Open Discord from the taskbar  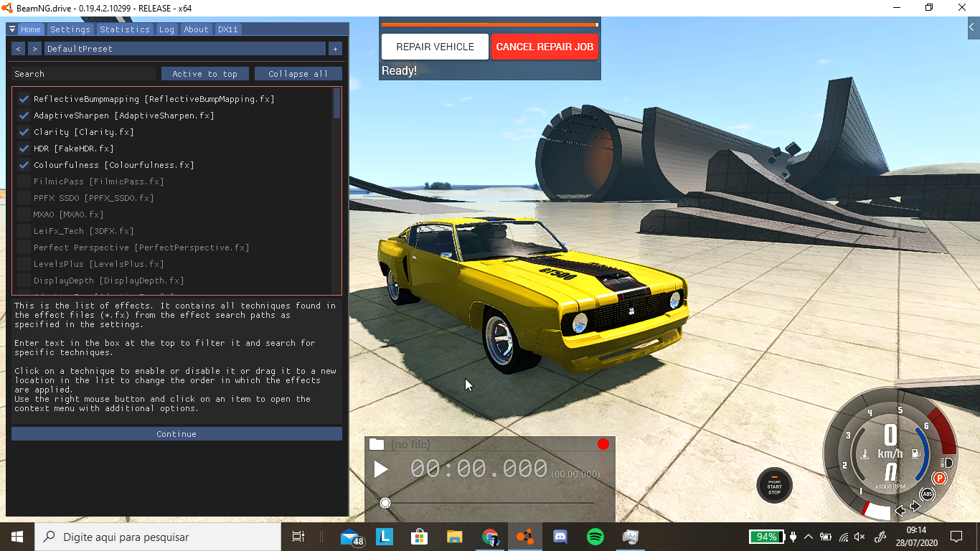[x=560, y=537]
